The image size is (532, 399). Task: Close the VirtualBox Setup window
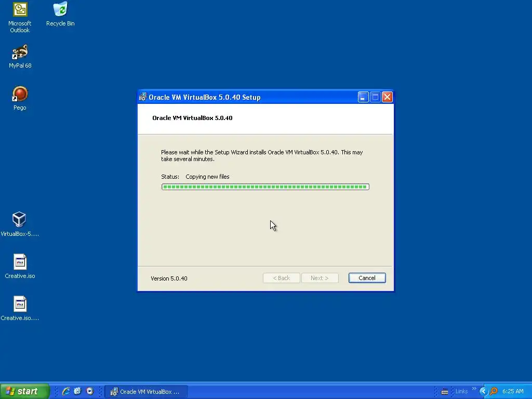pos(387,97)
